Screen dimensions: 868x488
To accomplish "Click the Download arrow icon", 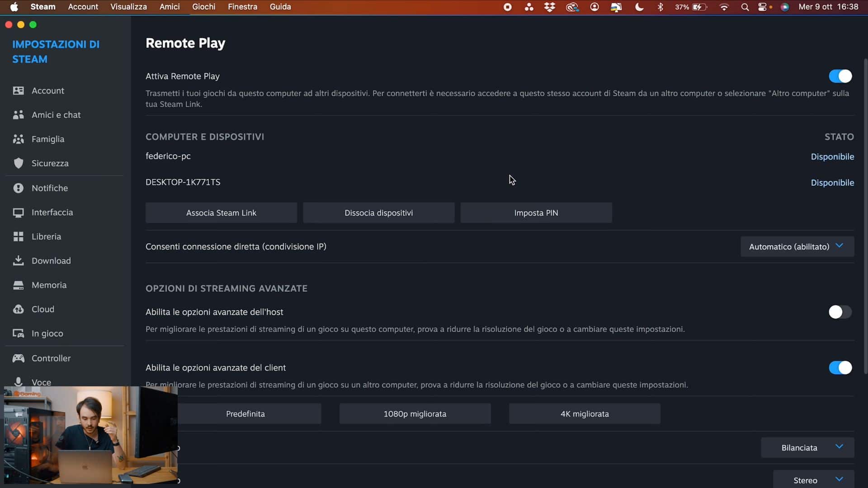I will point(18,261).
